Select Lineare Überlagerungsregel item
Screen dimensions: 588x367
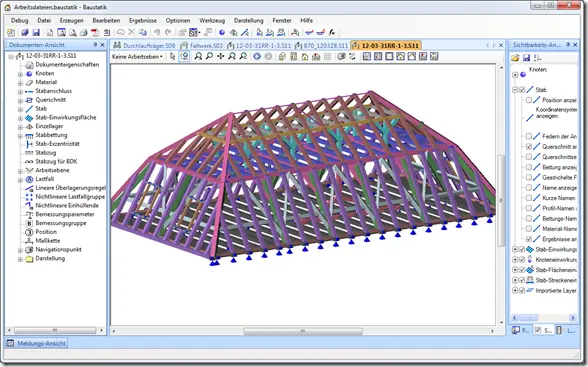[70, 188]
